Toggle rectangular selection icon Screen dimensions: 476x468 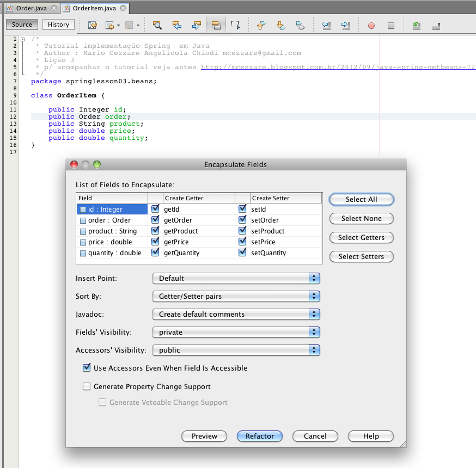[236, 25]
